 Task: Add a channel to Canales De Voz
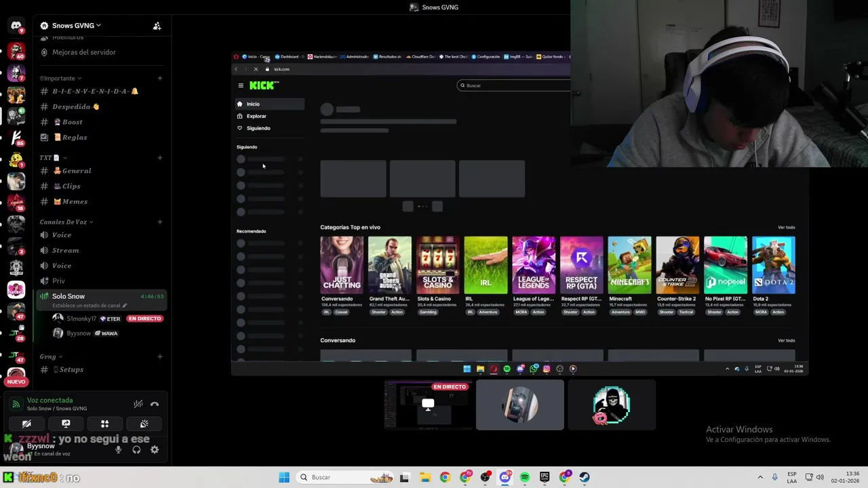click(160, 222)
